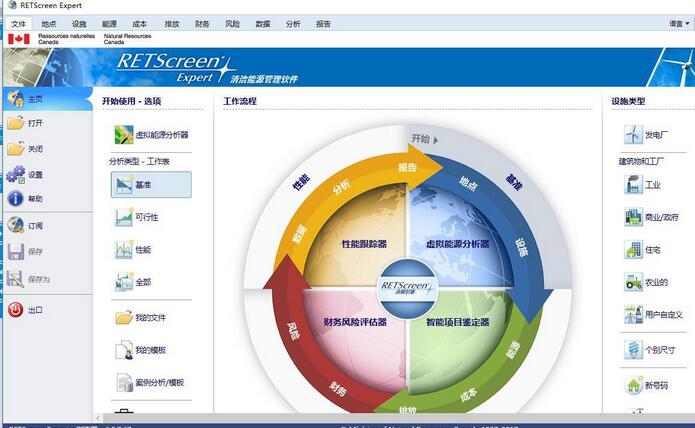Click the horizontal scrollbar left arrow
695x428 pixels.
(98, 418)
